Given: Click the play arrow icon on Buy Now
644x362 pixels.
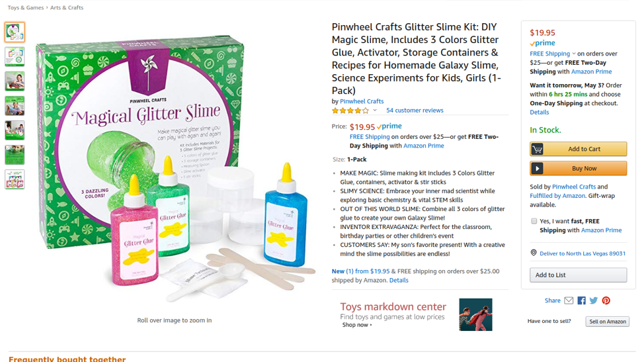Looking at the screenshot, I should click(537, 169).
